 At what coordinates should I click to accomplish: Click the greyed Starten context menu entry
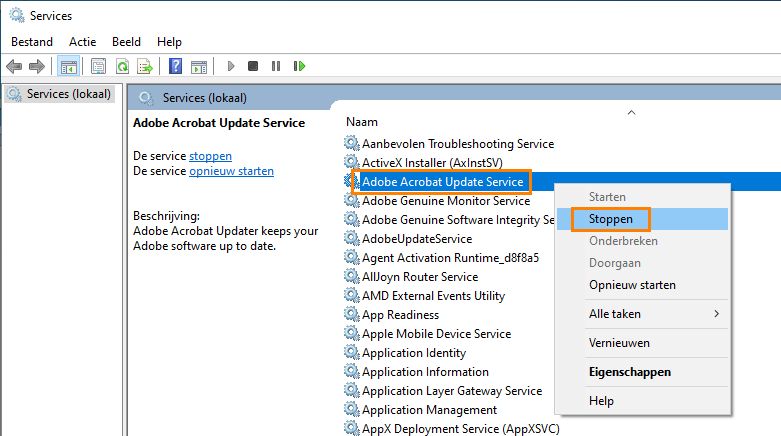click(643, 197)
